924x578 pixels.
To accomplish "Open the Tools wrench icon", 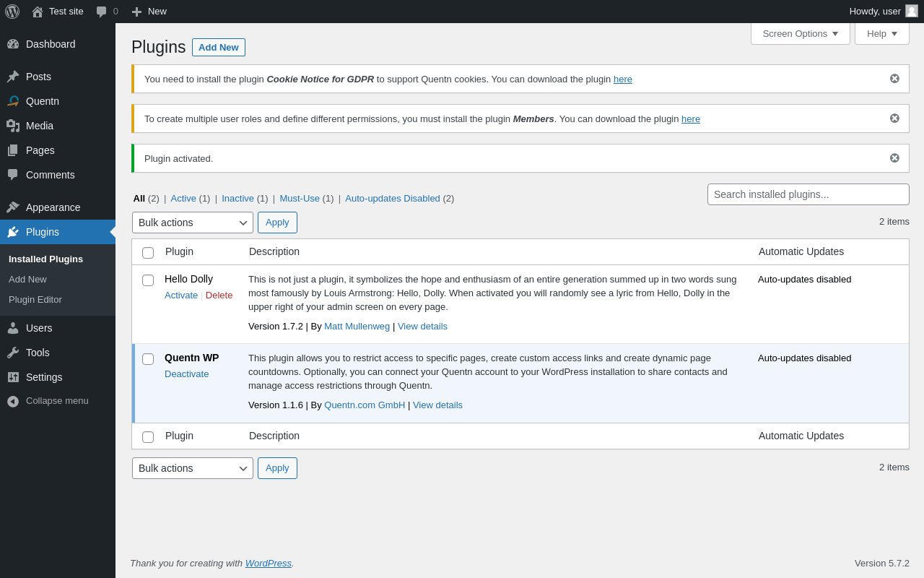I will pyautogui.click(x=13, y=353).
